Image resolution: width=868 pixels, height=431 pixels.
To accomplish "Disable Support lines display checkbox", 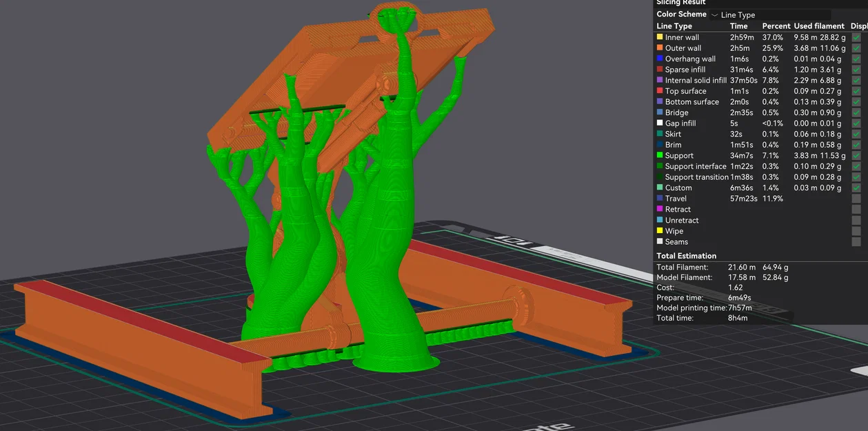I will pos(856,156).
